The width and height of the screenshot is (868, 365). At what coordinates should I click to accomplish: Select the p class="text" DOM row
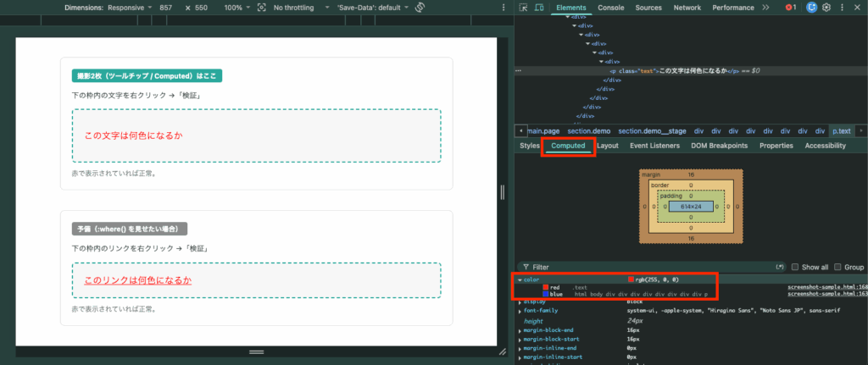pos(691,71)
